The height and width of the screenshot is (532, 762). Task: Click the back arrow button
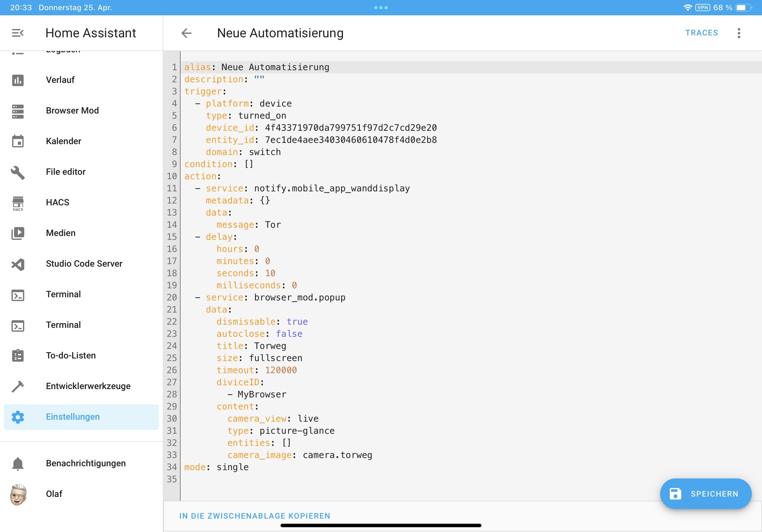pyautogui.click(x=187, y=33)
